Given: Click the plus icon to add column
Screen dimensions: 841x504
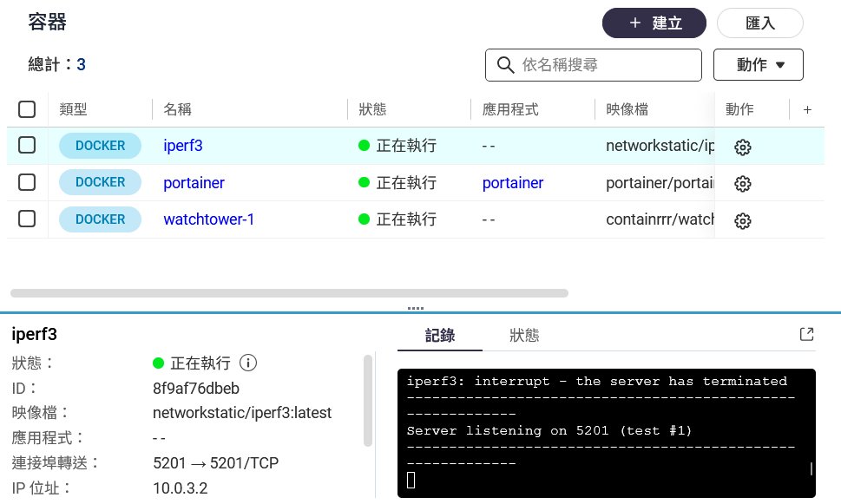Looking at the screenshot, I should tap(807, 109).
